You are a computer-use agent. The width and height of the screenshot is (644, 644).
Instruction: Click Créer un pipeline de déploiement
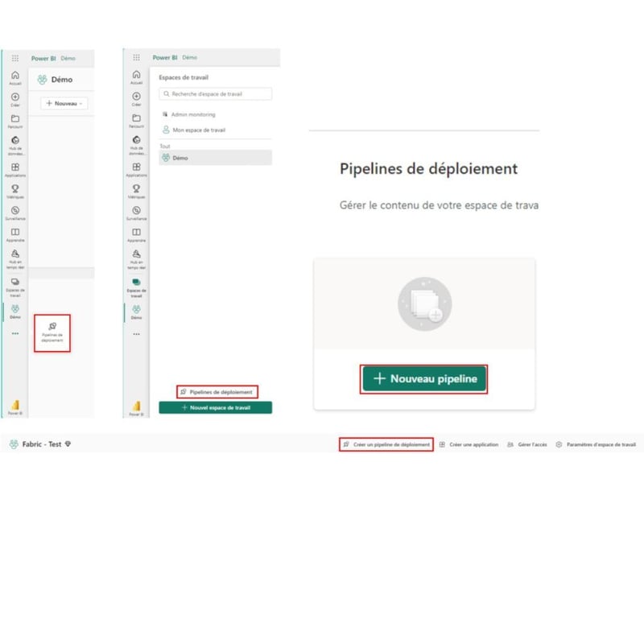(386, 444)
